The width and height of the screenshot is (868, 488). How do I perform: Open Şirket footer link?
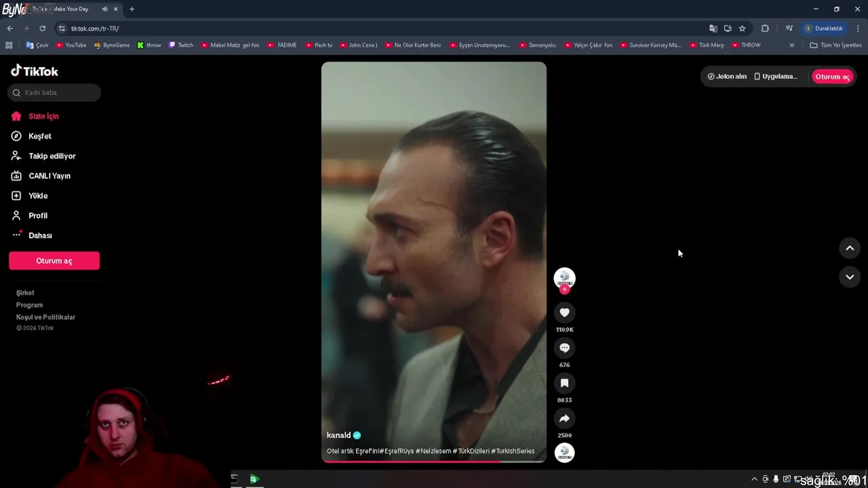25,293
